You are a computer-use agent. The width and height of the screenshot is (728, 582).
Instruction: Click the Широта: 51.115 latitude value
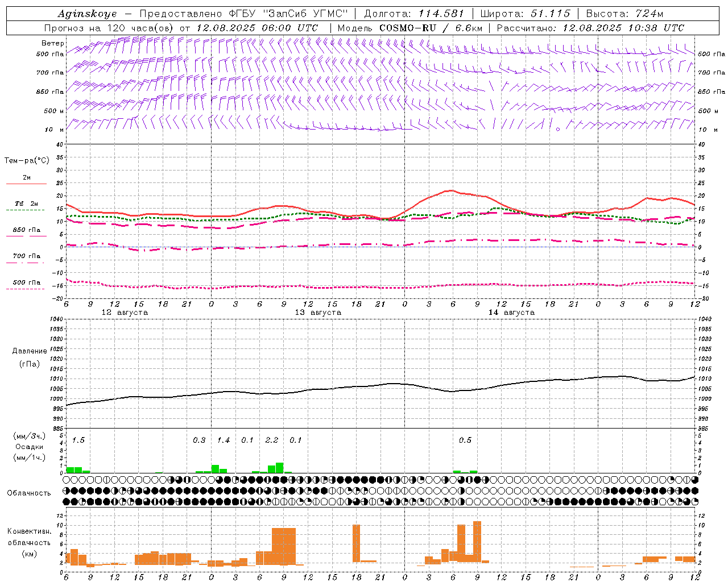pos(525,14)
